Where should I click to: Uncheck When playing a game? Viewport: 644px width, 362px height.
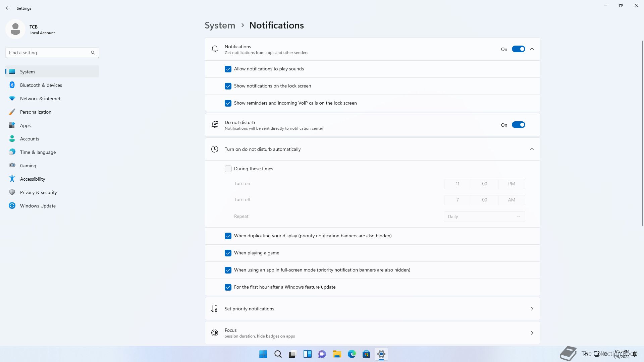tap(228, 253)
